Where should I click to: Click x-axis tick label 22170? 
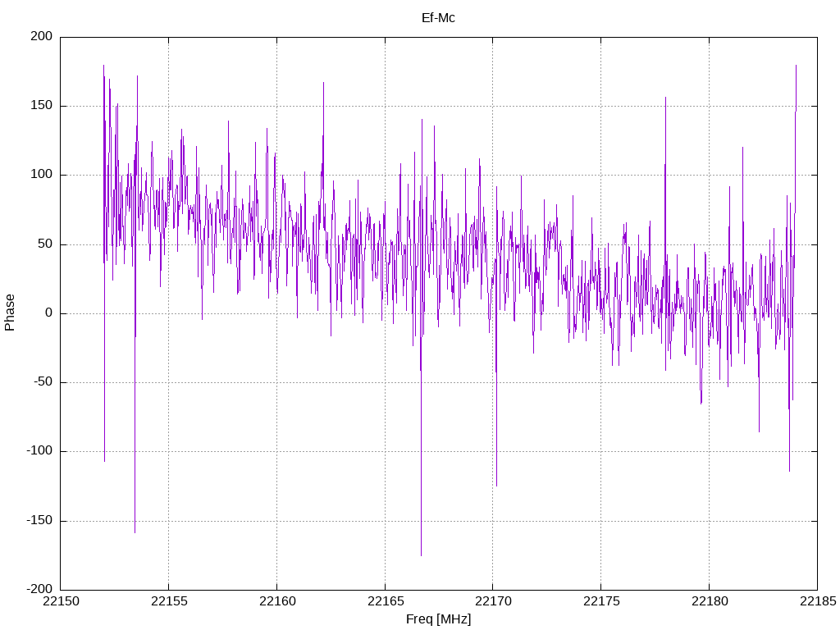(493, 601)
